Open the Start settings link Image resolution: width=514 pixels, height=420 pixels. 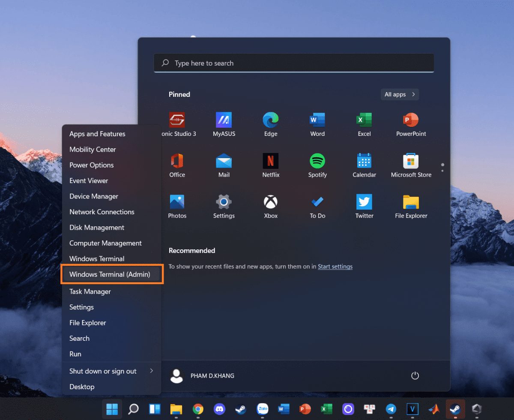(335, 267)
